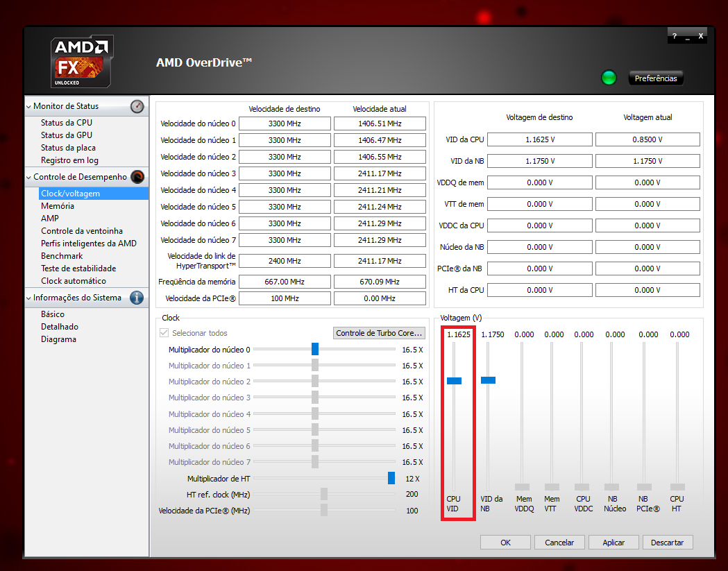Viewport: 728px width, 571px height.
Task: Click HyperTransport link target 2400 MHz field
Action: tap(285, 261)
